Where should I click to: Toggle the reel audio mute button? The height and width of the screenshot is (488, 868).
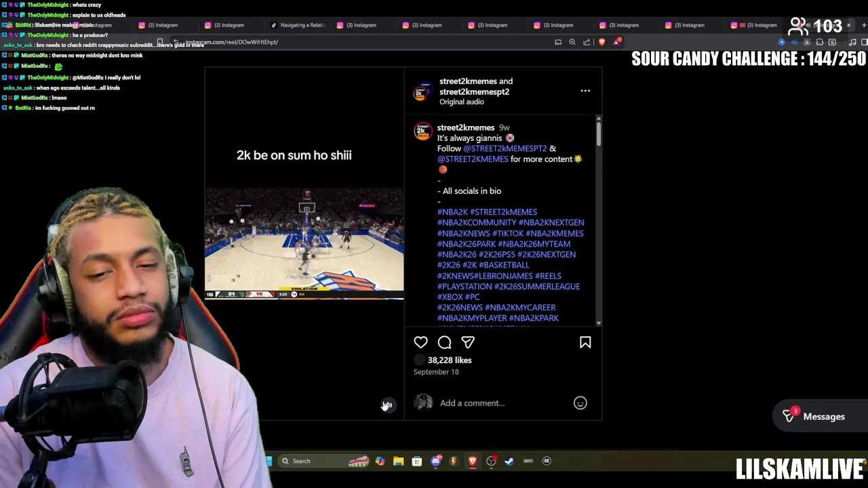tap(387, 405)
